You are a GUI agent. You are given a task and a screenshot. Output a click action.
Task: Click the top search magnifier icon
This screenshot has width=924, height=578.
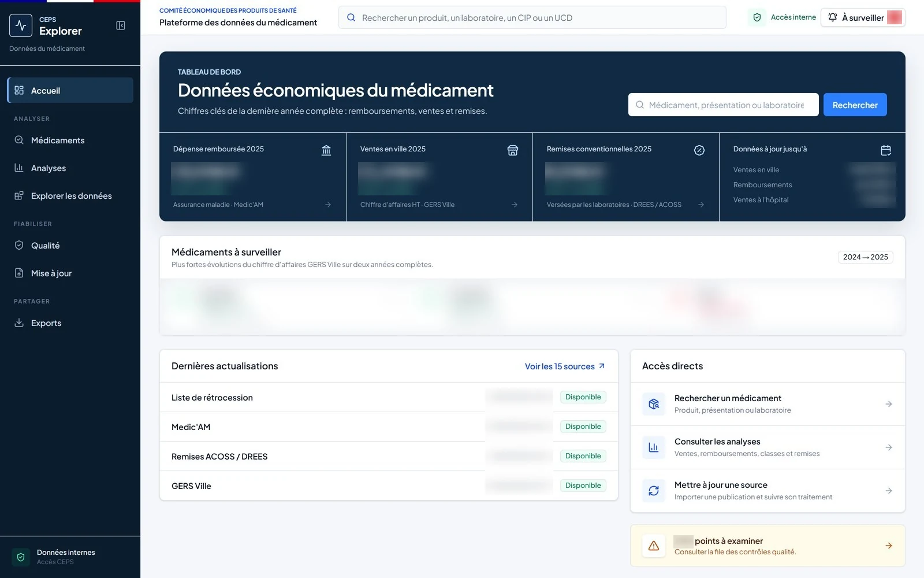pyautogui.click(x=351, y=17)
